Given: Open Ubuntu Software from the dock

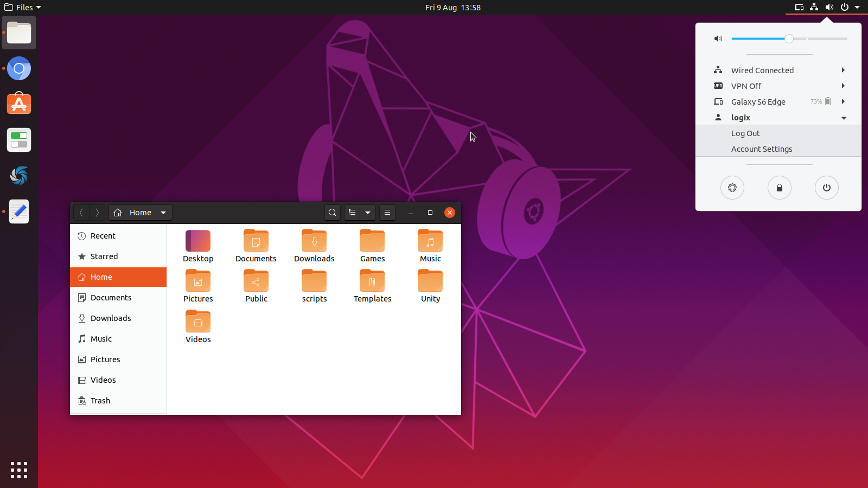Looking at the screenshot, I should point(19,104).
